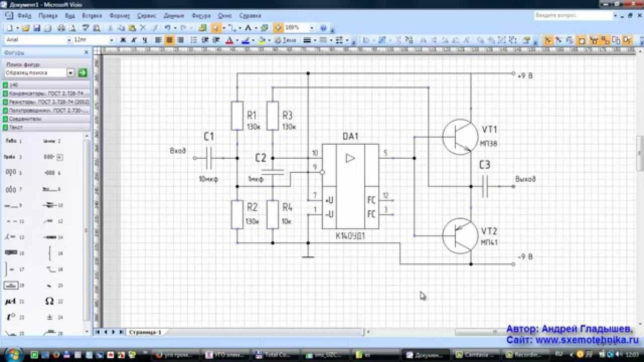Click the fill color bucket swatch
The width and height of the screenshot is (644, 362).
click(262, 40)
